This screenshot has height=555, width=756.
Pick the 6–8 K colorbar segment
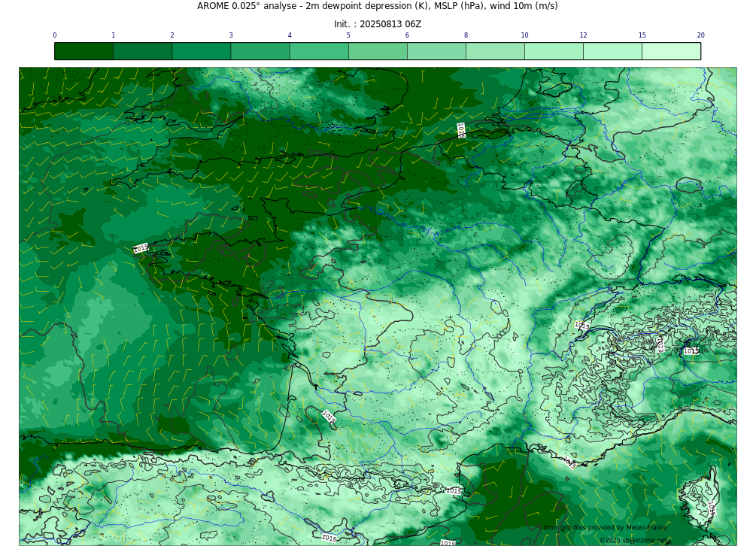(x=436, y=51)
